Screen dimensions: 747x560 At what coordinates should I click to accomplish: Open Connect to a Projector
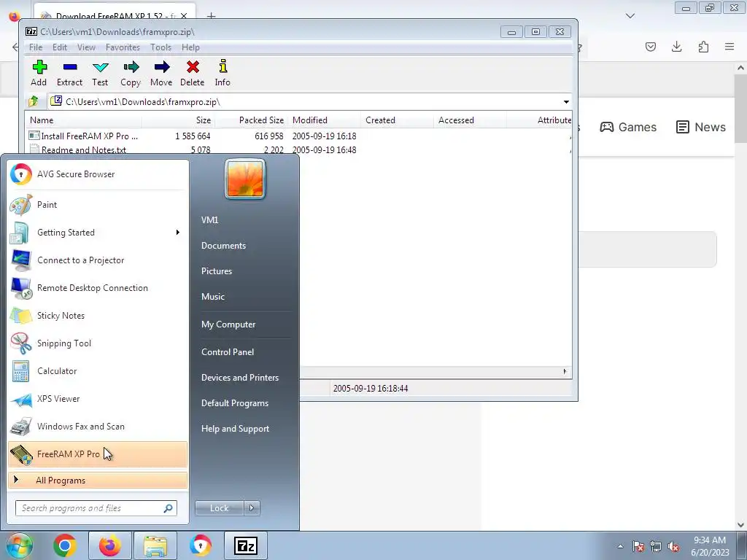[97, 260]
